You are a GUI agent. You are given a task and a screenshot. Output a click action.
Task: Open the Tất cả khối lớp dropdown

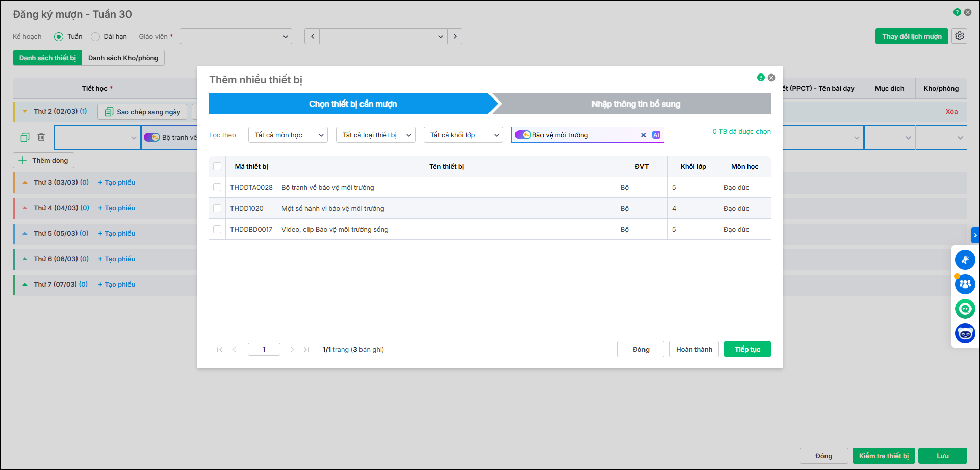click(x=463, y=135)
